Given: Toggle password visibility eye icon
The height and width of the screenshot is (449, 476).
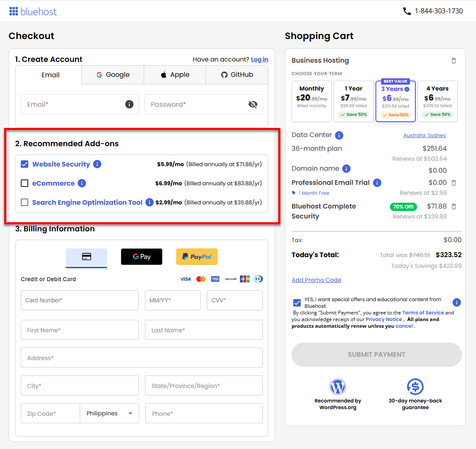Looking at the screenshot, I should pyautogui.click(x=253, y=104).
